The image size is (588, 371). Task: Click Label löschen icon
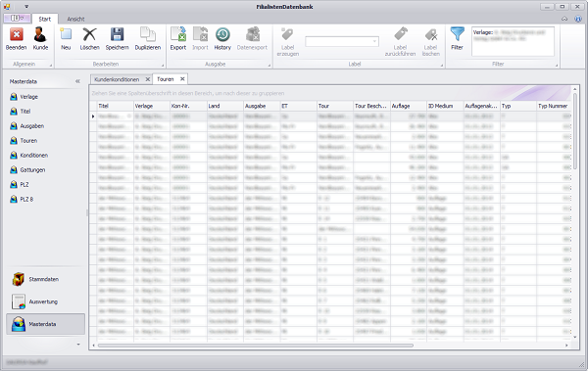[x=430, y=34]
